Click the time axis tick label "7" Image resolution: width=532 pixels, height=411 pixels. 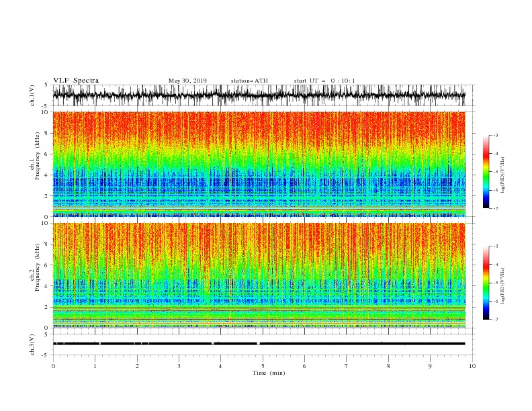click(x=347, y=366)
